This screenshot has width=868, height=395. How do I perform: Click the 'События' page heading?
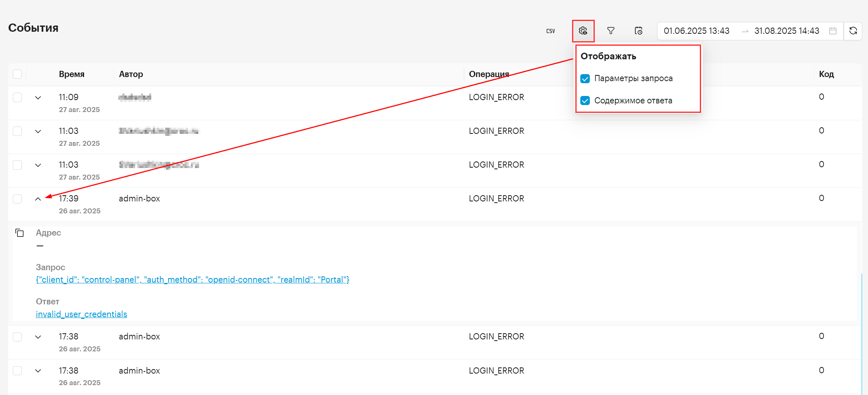(33, 28)
